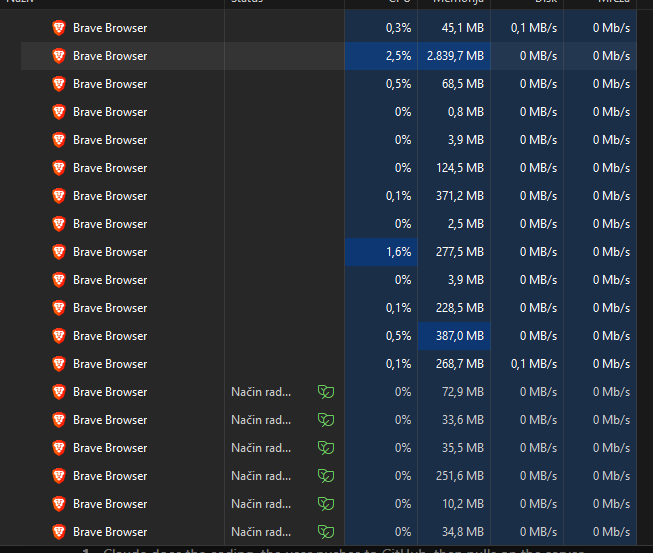The width and height of the screenshot is (653, 553).
Task: Click the Brave icon in the 33,6 MB row
Action: click(x=59, y=420)
